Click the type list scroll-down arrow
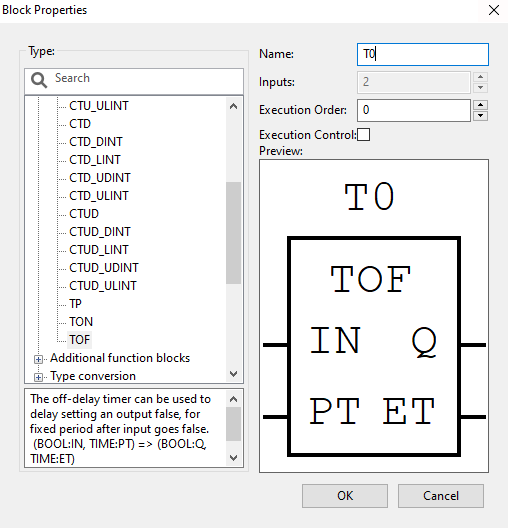Viewport: 508px width, 528px height. click(x=233, y=373)
